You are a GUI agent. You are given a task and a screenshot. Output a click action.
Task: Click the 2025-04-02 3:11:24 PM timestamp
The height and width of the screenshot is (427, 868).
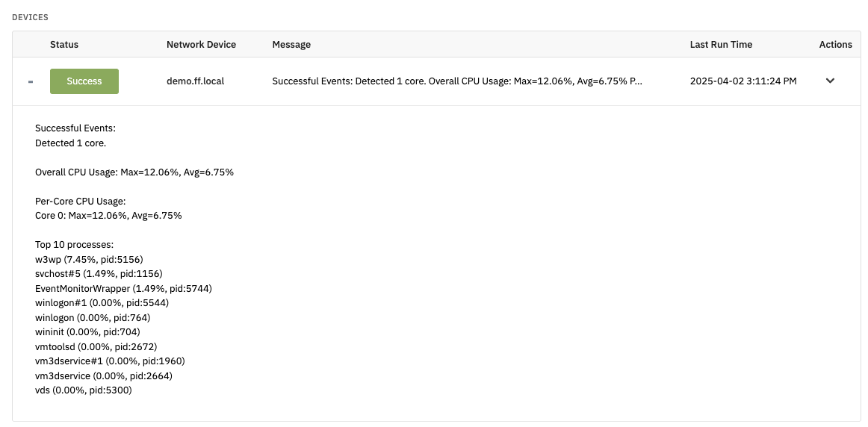743,81
